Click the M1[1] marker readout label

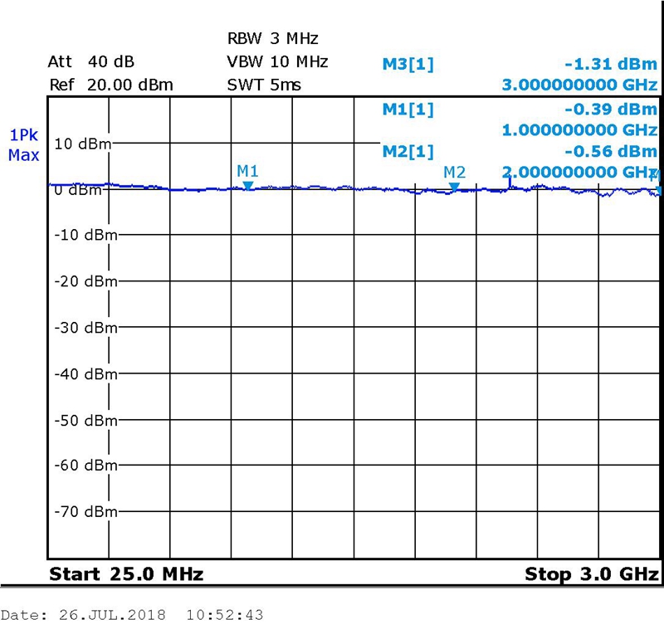(408, 109)
